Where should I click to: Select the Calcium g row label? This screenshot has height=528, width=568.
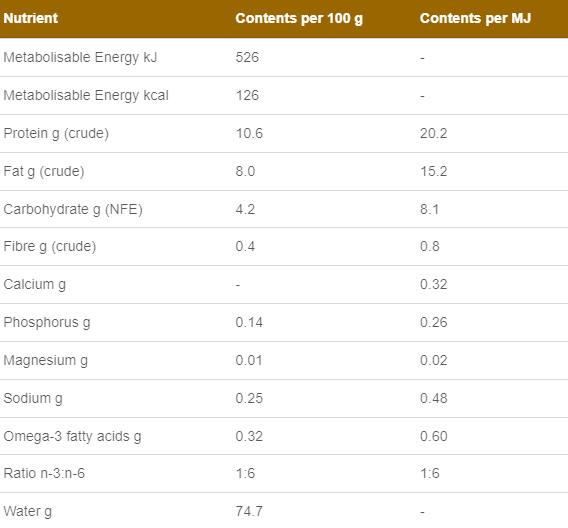point(34,285)
